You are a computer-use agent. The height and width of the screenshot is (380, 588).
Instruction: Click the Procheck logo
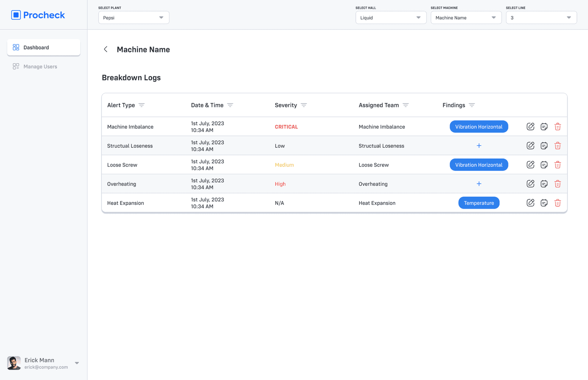pos(38,15)
